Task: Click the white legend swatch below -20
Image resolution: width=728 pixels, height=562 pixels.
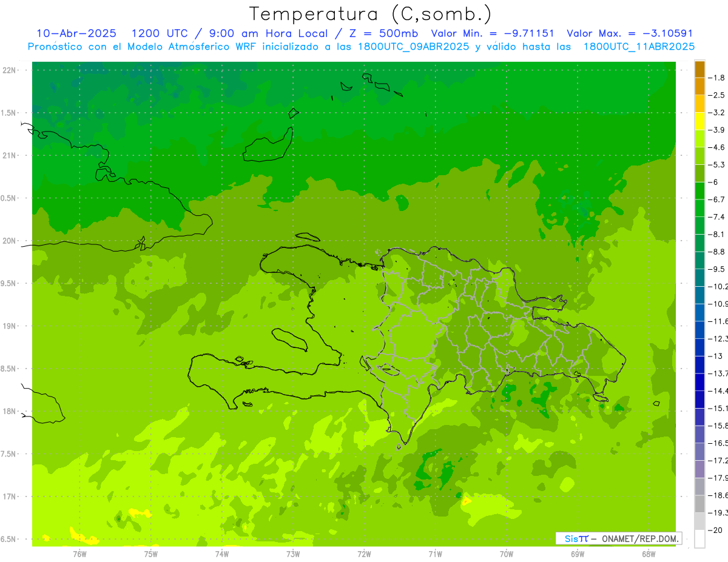Action: point(699,539)
